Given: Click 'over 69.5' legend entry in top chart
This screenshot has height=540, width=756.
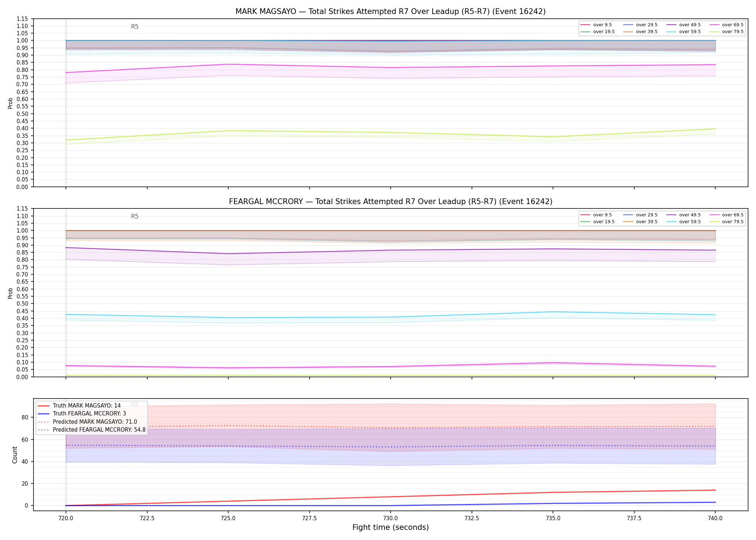Looking at the screenshot, I should (x=726, y=25).
